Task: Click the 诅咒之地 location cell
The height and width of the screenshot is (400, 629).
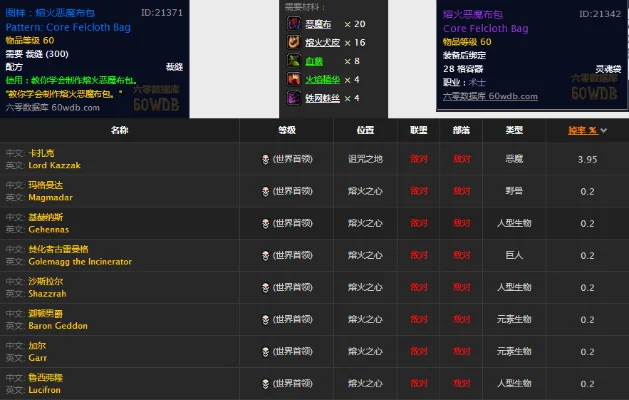Action: click(x=365, y=159)
